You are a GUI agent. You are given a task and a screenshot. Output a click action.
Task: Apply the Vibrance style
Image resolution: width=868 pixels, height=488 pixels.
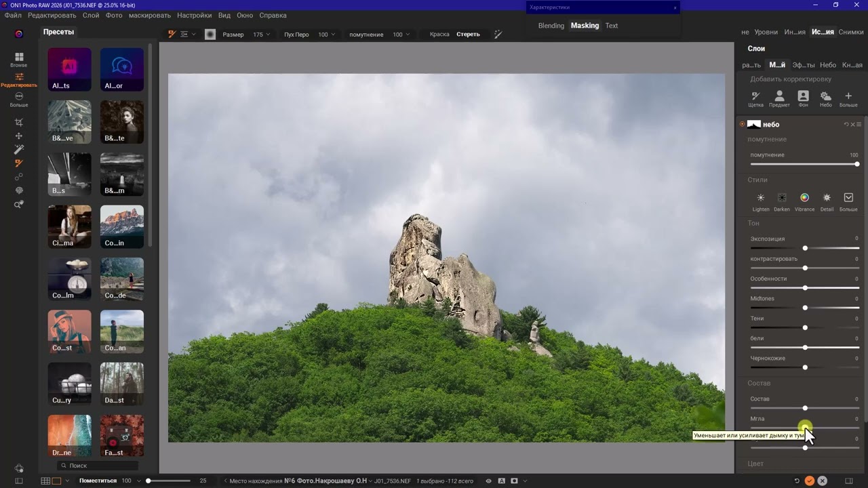tap(804, 202)
